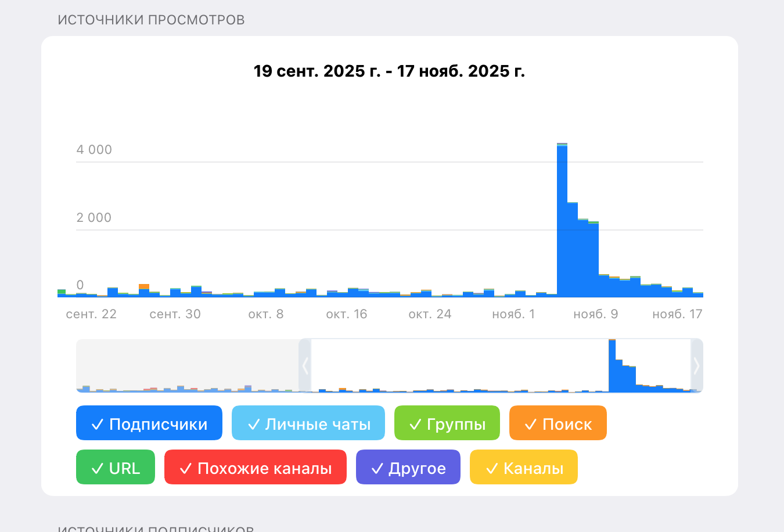This screenshot has height=532, width=784.
Task: Click the spike in the mini navigator chart
Action: tap(612, 366)
